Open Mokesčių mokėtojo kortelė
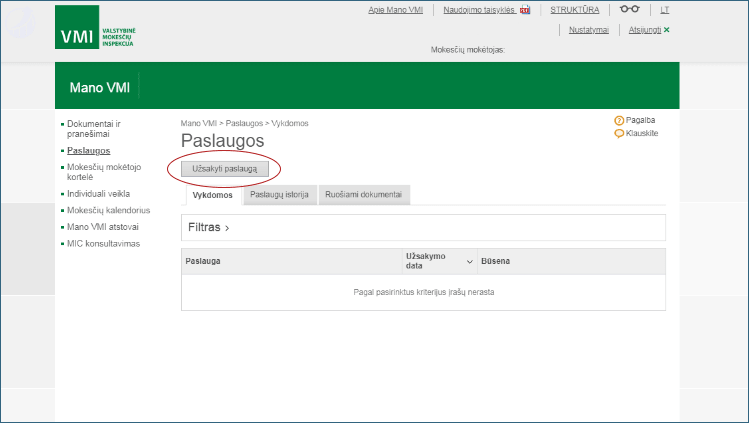749x423 pixels. pyautogui.click(x=104, y=172)
